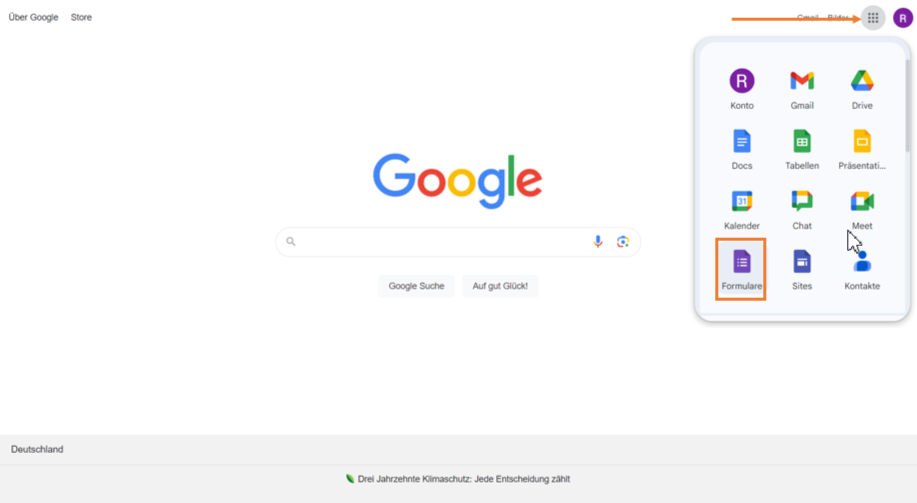Open the Präsentationen (Slides) app
This screenshot has width=917, height=503.
point(862,149)
